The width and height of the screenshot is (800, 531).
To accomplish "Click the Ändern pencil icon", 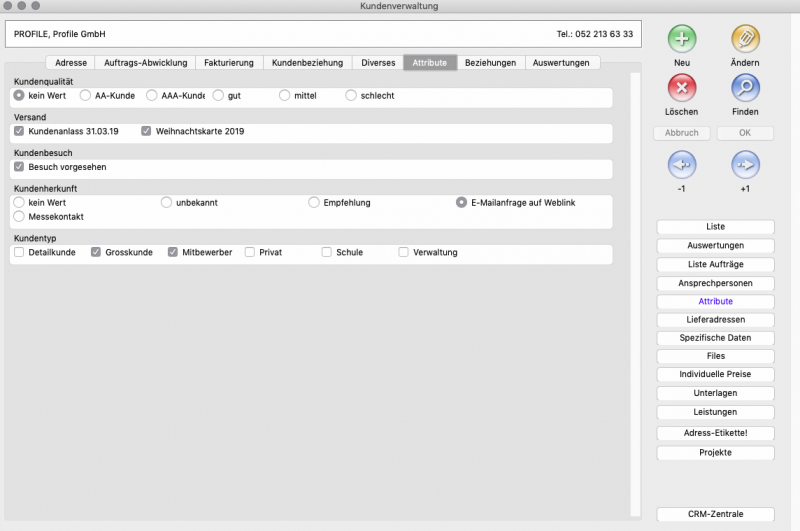I will [745, 39].
